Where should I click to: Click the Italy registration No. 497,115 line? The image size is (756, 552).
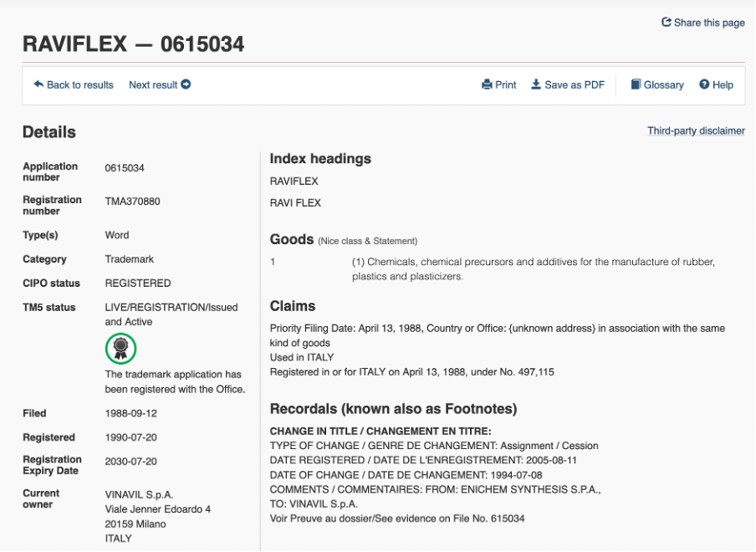coord(412,371)
